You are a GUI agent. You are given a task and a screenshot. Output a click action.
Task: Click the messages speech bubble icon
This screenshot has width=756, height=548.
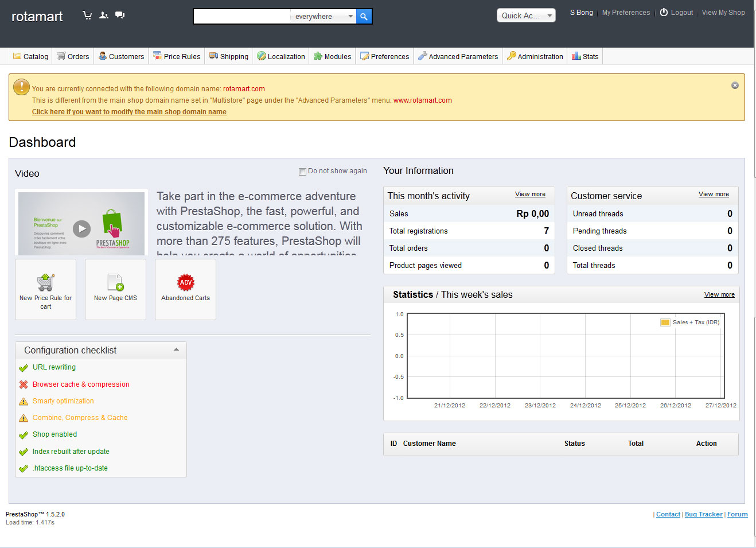coord(120,15)
